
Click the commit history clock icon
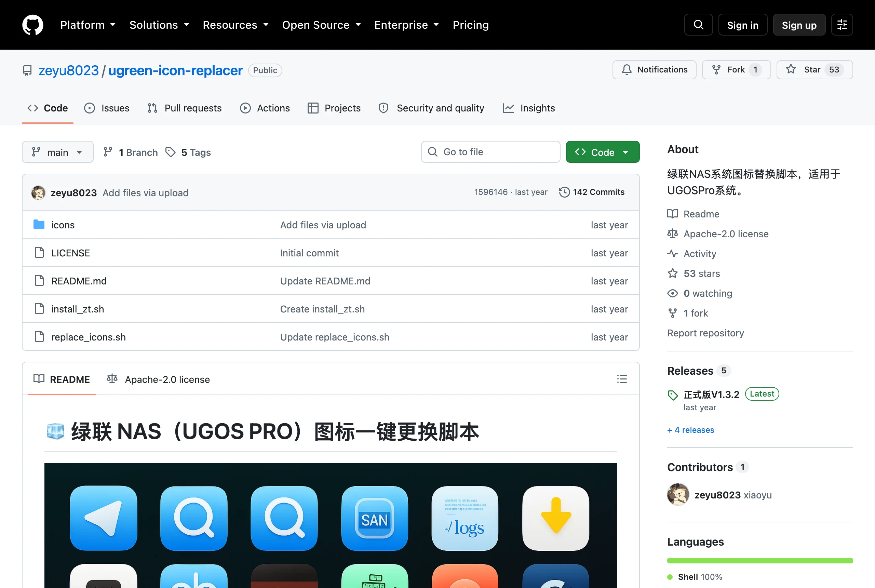click(564, 192)
